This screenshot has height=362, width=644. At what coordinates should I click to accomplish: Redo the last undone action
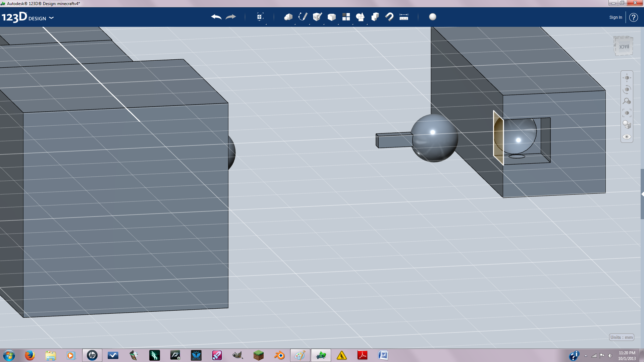(x=231, y=17)
